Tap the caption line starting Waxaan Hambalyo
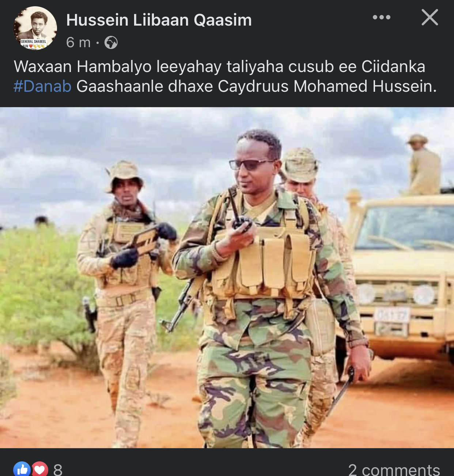 pyautogui.click(x=219, y=67)
